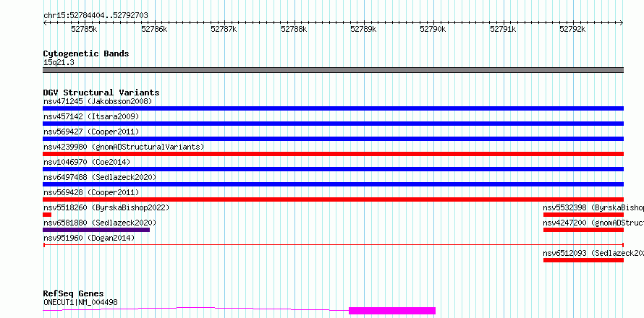Click the chr15:52784404..52792703 coordinate label
Viewport: 644px width, 318px height.
pos(96,15)
